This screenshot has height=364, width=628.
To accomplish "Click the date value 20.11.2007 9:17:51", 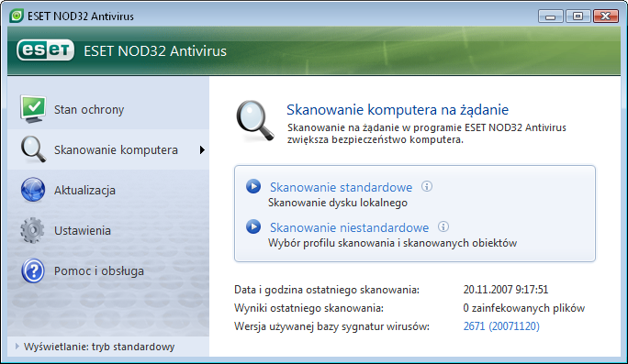I will pos(506,290).
